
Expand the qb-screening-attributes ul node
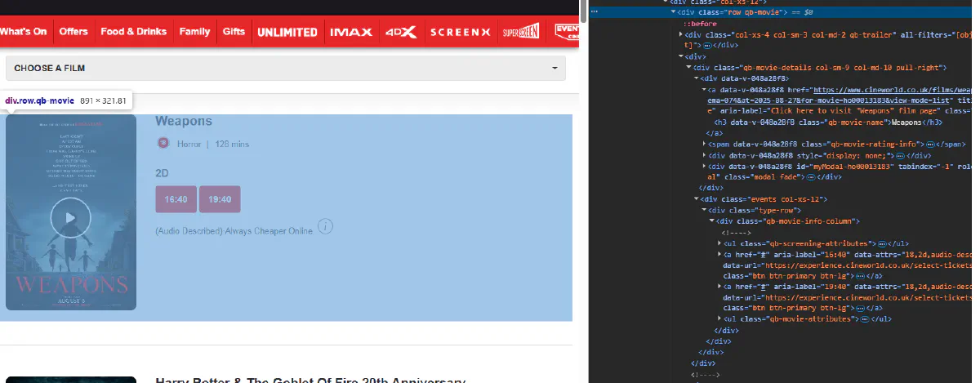point(719,243)
